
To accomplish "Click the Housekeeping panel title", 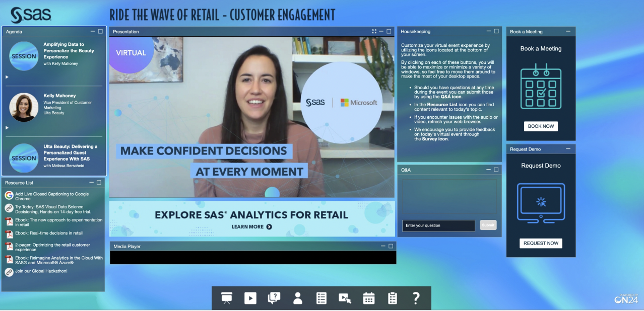I will pyautogui.click(x=416, y=31).
